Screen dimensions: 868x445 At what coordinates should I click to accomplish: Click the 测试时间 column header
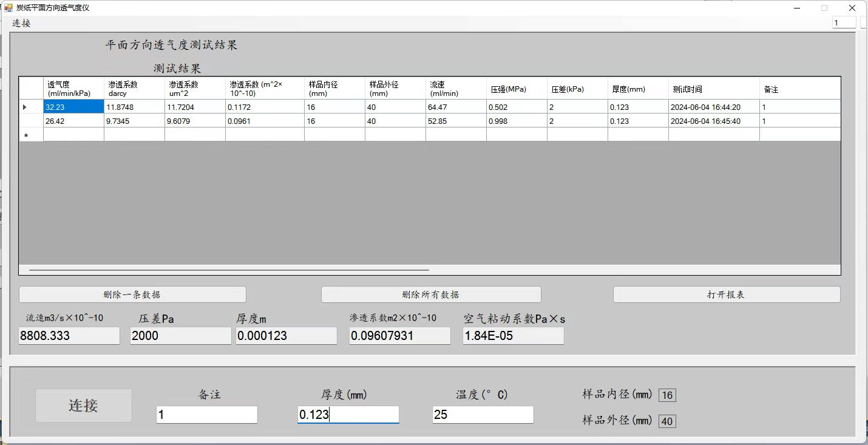point(713,89)
